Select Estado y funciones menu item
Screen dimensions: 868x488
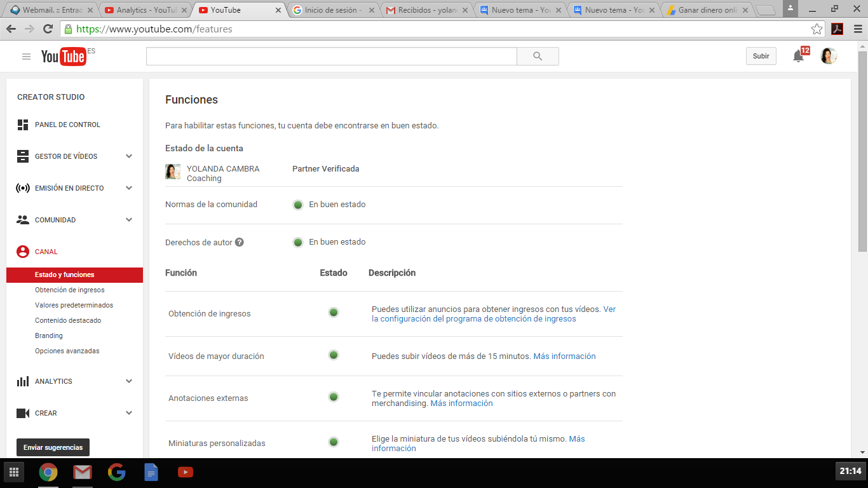coord(74,275)
